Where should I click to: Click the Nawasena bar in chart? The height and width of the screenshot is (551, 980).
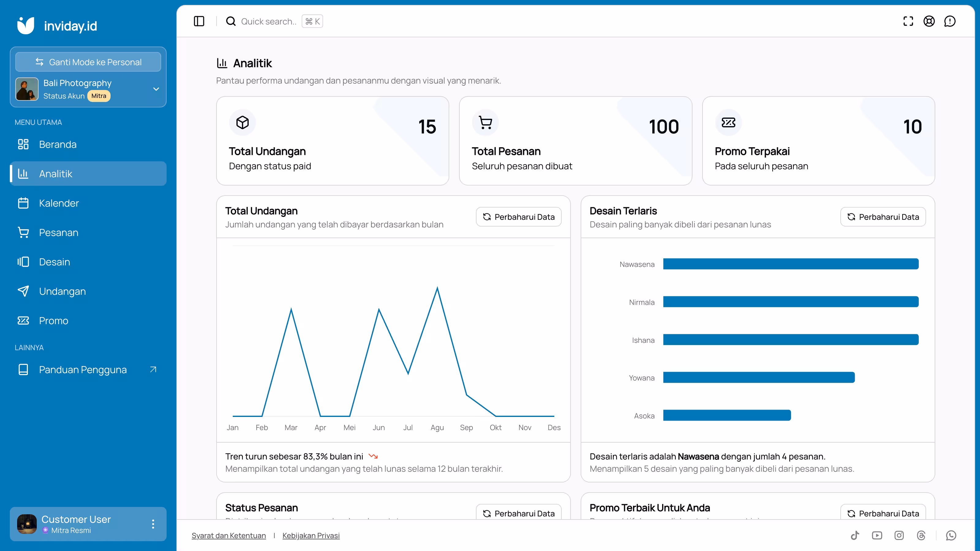[x=790, y=264]
